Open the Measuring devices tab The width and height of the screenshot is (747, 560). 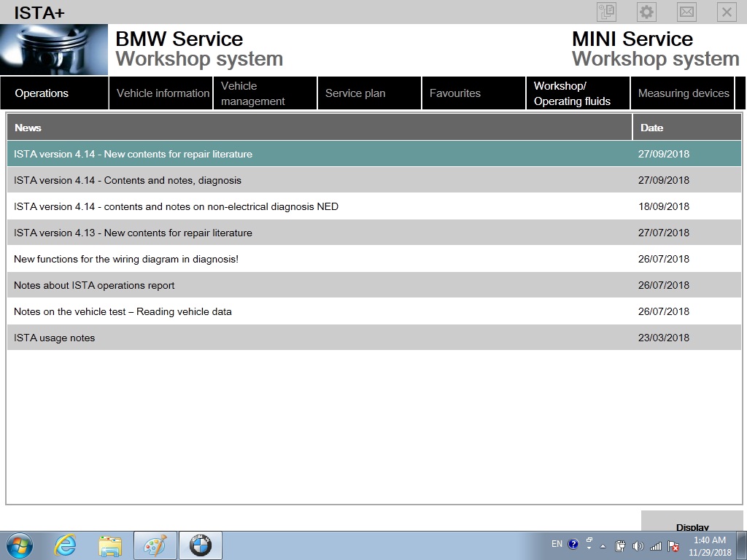point(683,93)
